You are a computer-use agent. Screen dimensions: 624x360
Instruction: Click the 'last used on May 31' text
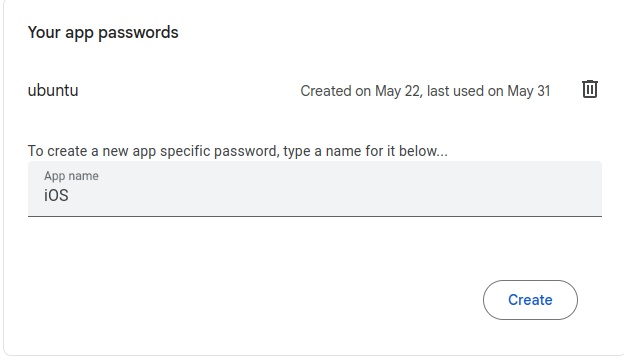489,91
